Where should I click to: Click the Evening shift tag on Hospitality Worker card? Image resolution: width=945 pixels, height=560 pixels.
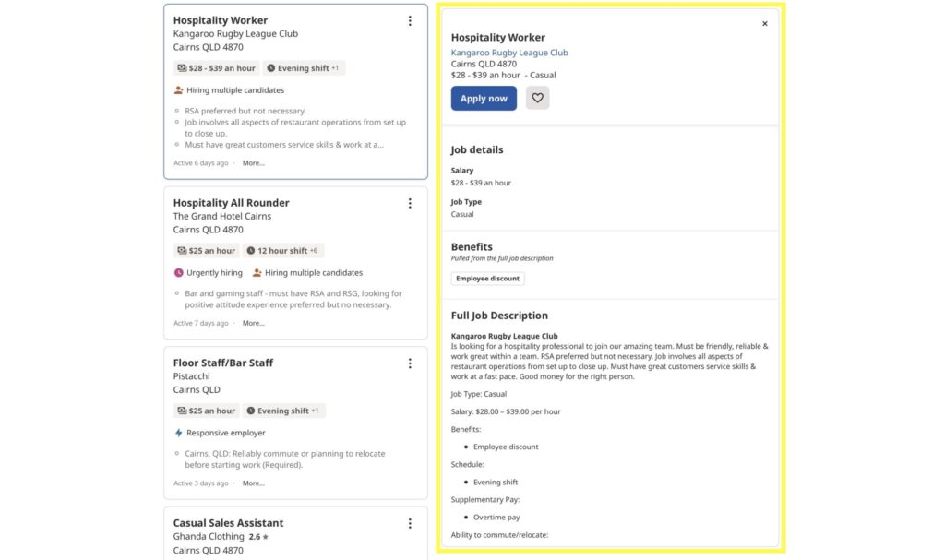[303, 68]
